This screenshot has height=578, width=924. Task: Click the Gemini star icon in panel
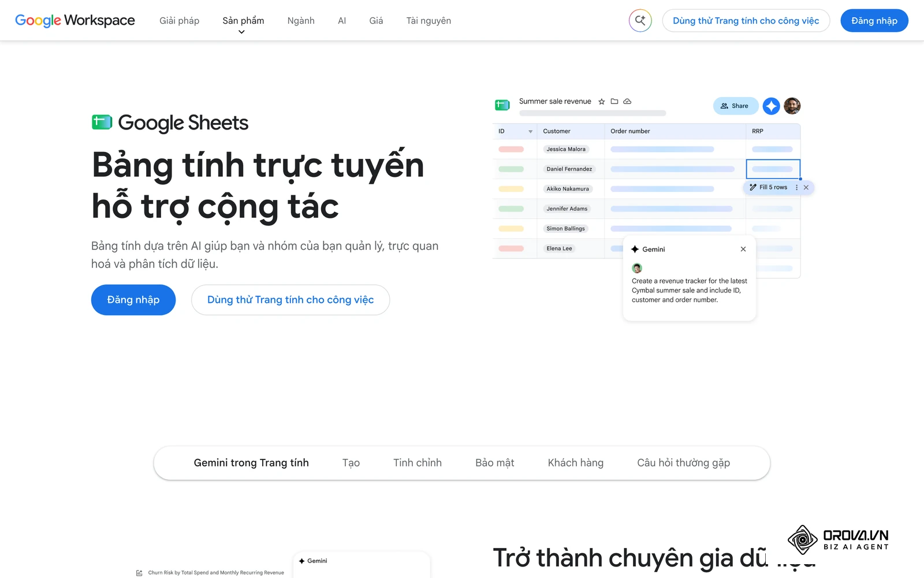pyautogui.click(x=635, y=249)
